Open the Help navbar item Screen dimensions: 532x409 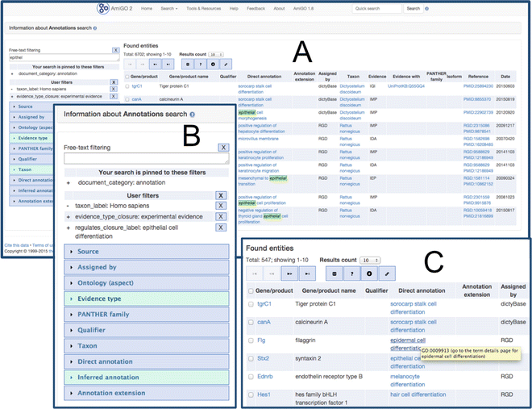[x=234, y=9]
